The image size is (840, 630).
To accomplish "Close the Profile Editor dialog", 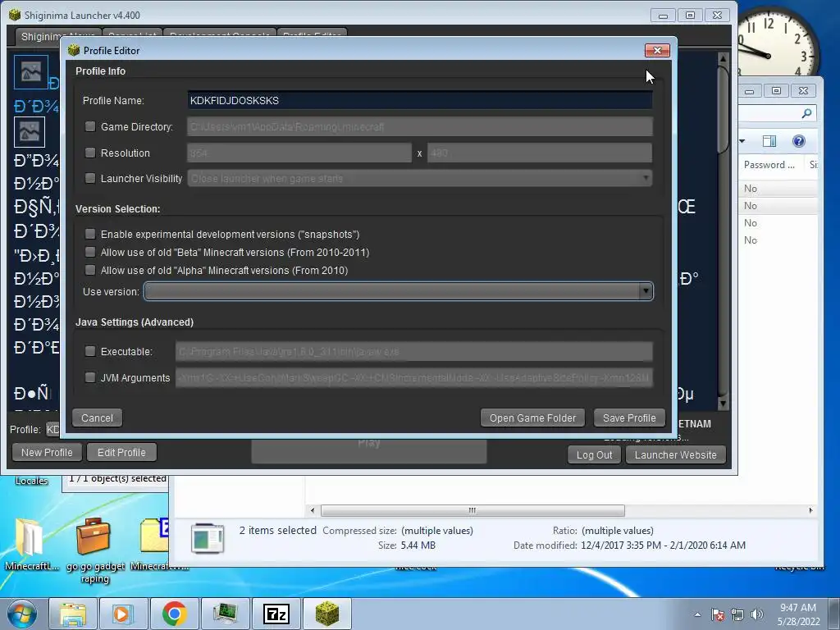I will click(657, 50).
